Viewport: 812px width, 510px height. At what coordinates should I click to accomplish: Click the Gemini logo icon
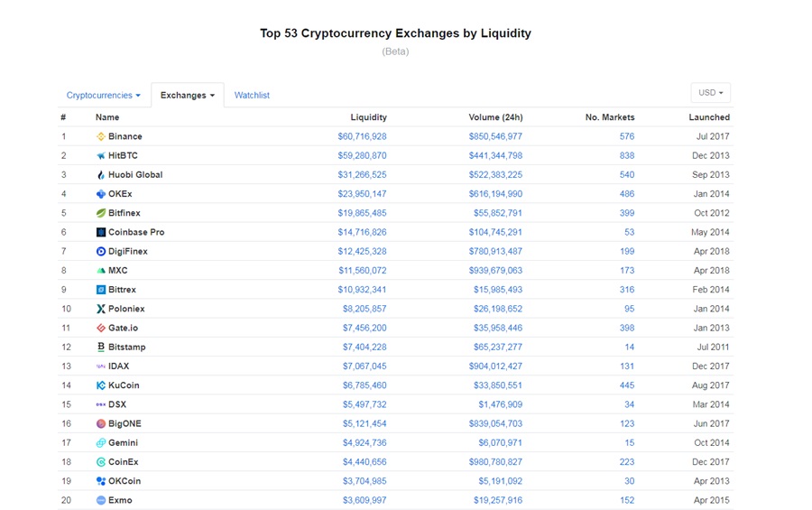[x=101, y=442]
